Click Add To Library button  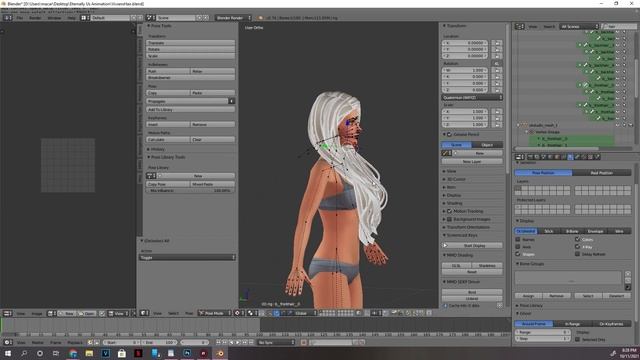pos(190,110)
